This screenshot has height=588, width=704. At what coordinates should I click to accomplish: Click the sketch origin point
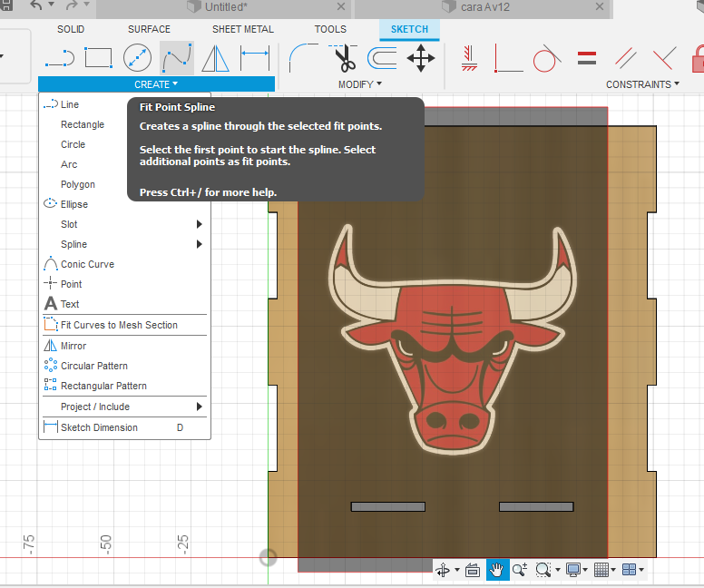(268, 558)
